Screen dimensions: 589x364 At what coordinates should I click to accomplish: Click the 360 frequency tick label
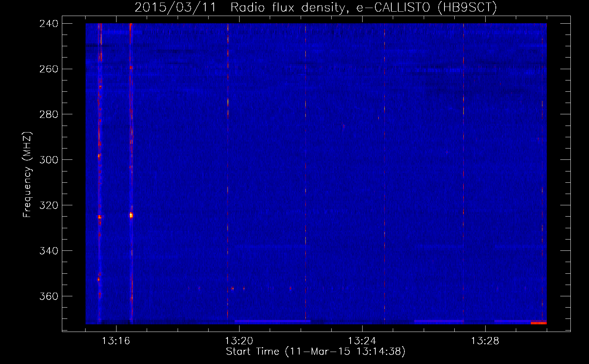point(49,297)
